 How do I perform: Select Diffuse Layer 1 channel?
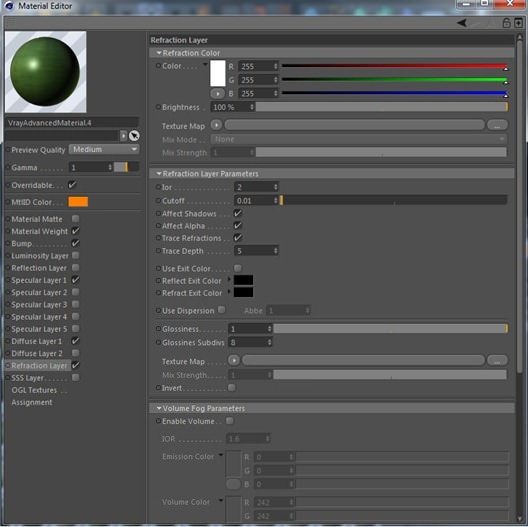click(37, 341)
